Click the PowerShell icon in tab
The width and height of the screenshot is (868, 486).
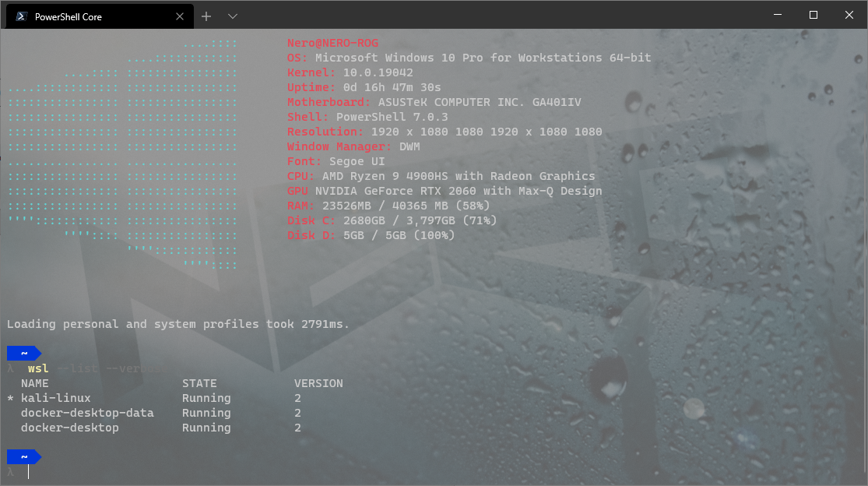[x=22, y=16]
